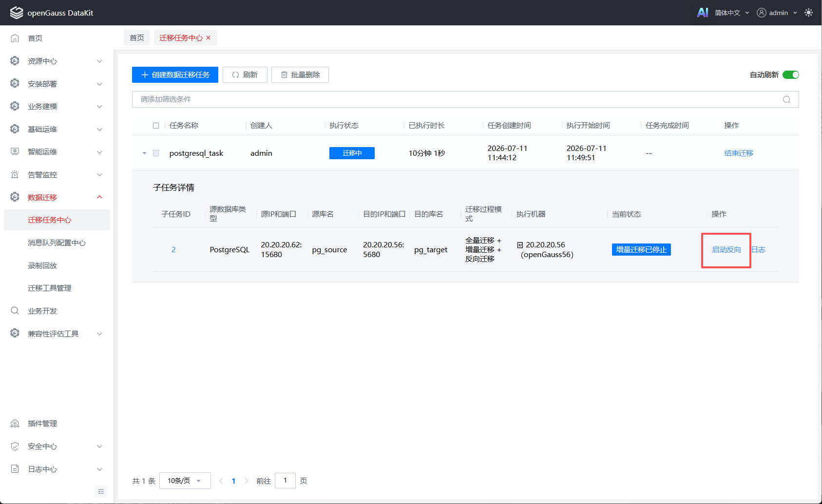The image size is (822, 504).
Task: Switch to the 首页 tab
Action: [x=137, y=37]
